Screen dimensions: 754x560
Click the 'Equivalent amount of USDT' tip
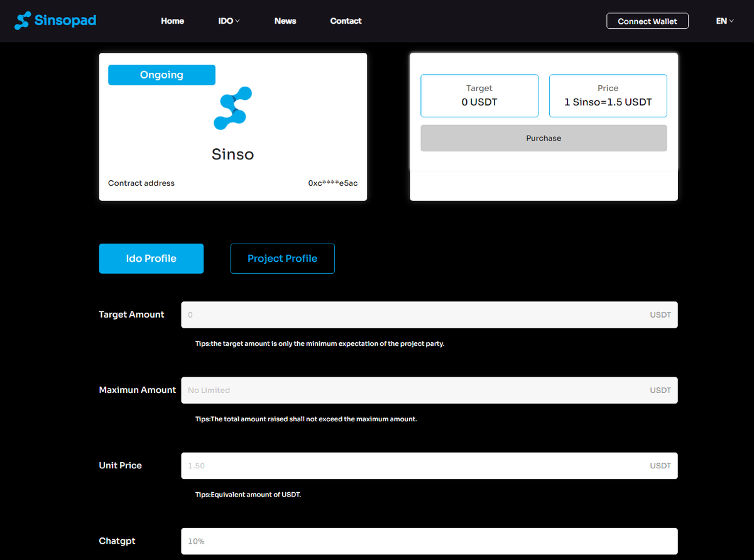pos(248,494)
